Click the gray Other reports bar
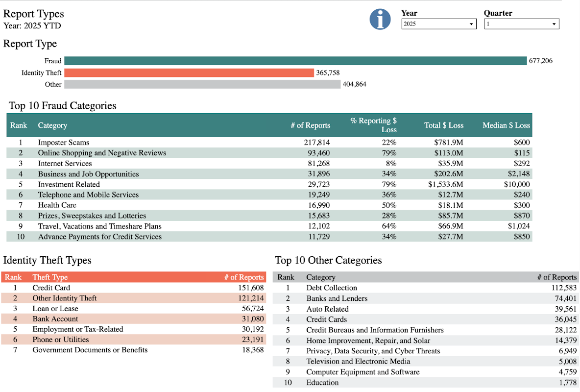Image resolution: width=580 pixels, height=392 pixels. pos(202,84)
